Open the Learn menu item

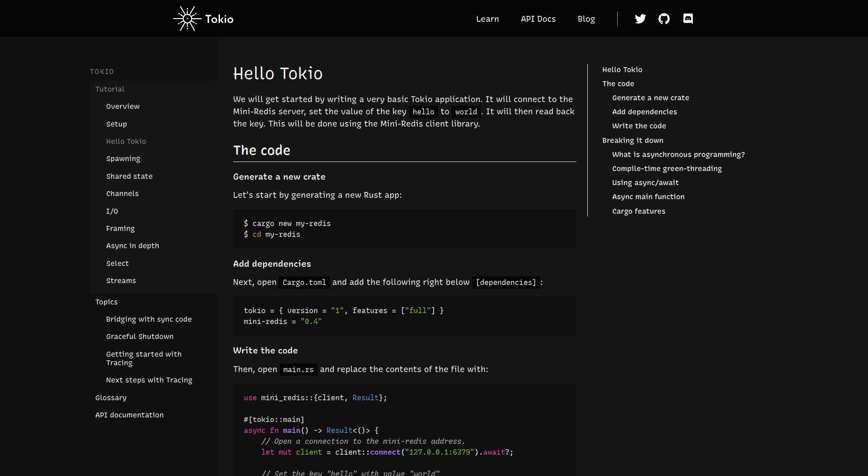point(488,19)
